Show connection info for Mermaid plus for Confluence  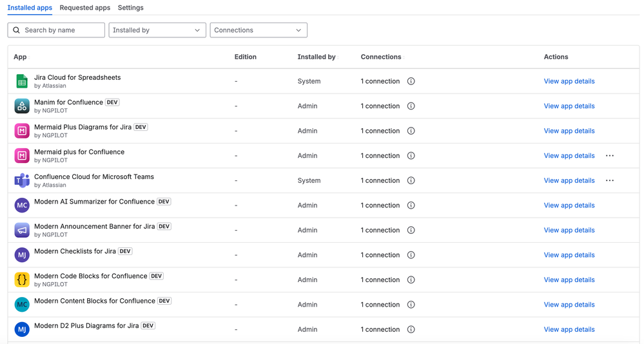tap(411, 156)
